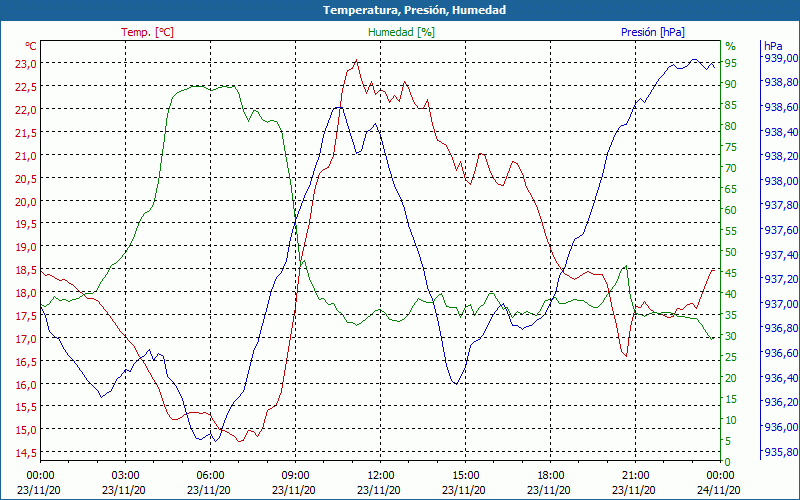Click the '12:00' time axis label
Image resolution: width=800 pixels, height=500 pixels.
380,476
